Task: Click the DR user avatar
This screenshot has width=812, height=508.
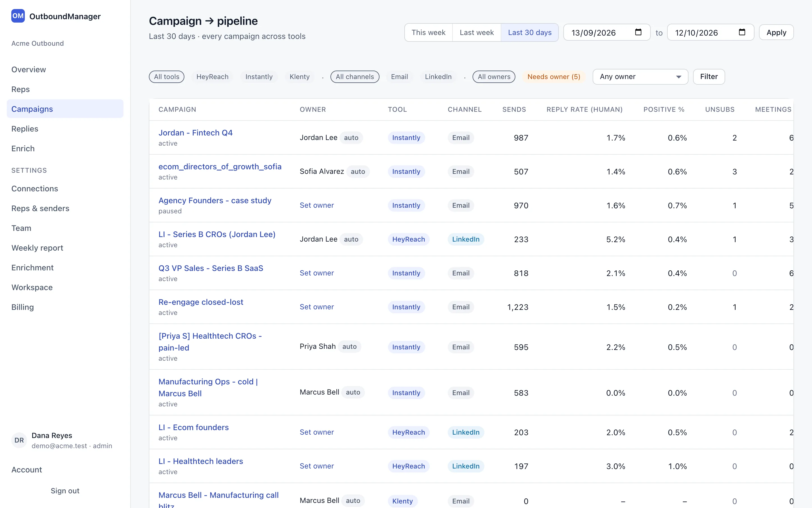Action: click(19, 440)
